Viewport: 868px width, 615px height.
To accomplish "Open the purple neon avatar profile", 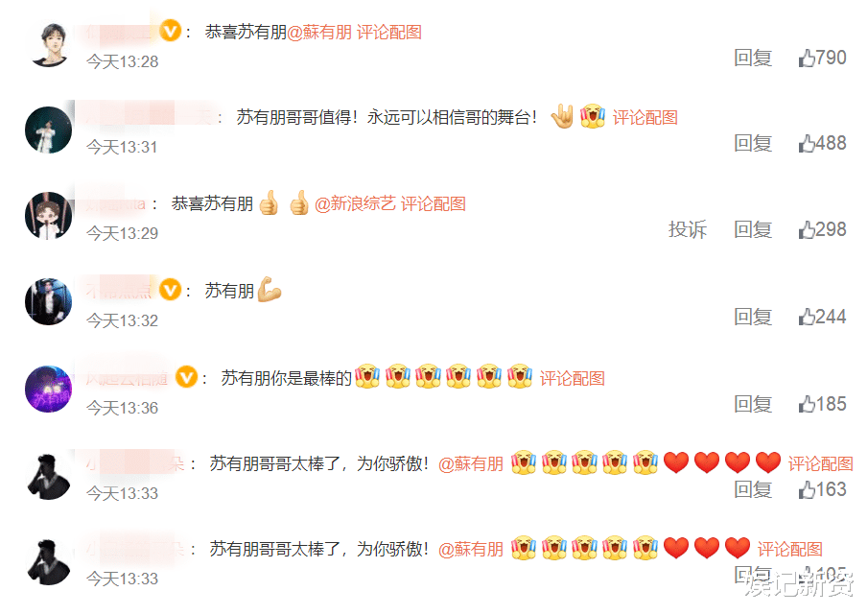I will pos(49,390).
